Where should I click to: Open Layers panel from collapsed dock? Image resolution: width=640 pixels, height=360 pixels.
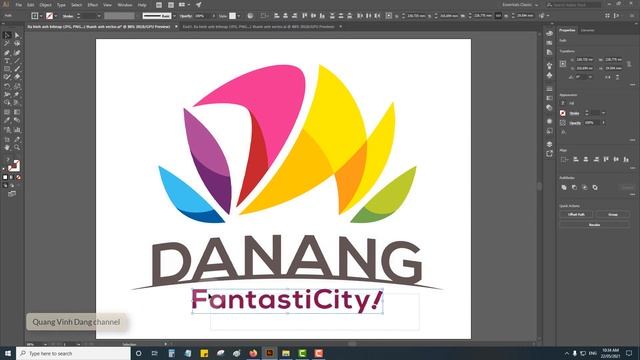click(x=549, y=144)
